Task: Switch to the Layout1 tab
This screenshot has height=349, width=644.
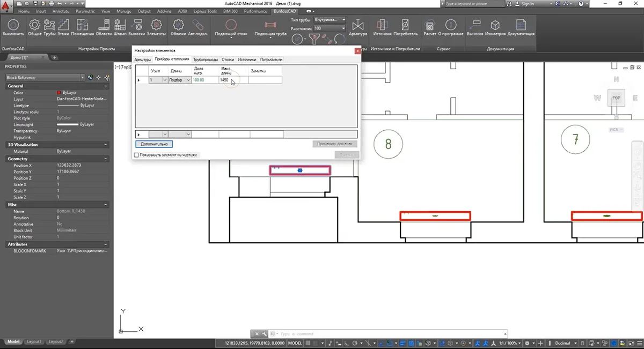Action: (34, 341)
